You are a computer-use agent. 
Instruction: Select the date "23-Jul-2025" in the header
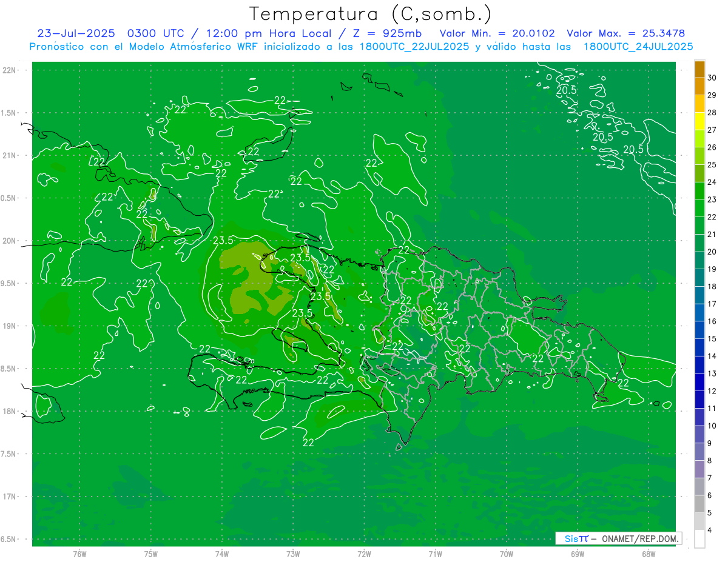click(76, 33)
